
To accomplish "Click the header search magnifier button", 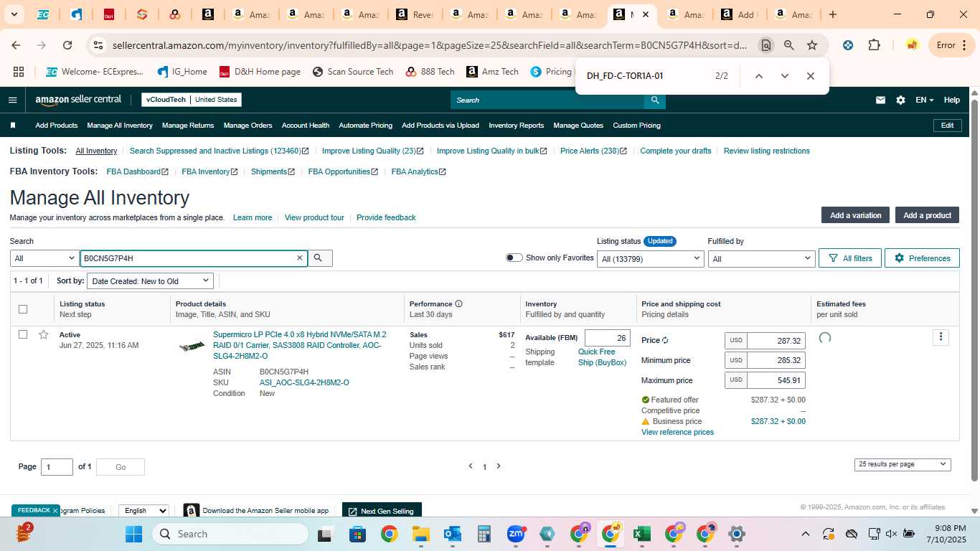I will 654,100.
